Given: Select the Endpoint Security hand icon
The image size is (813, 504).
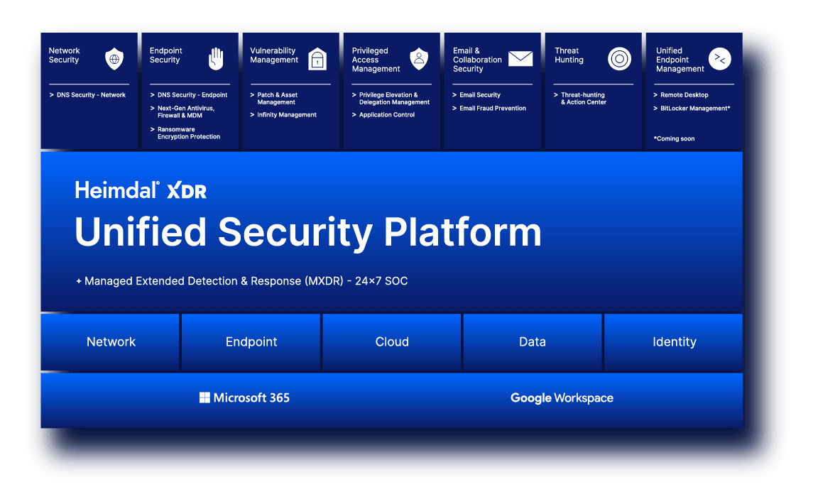Looking at the screenshot, I should [215, 58].
